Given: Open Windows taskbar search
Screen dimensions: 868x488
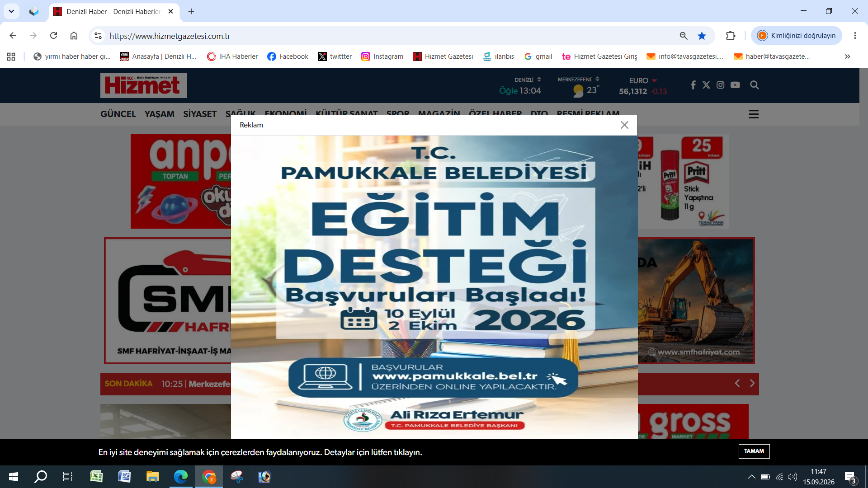Looking at the screenshot, I should click(x=41, y=477).
